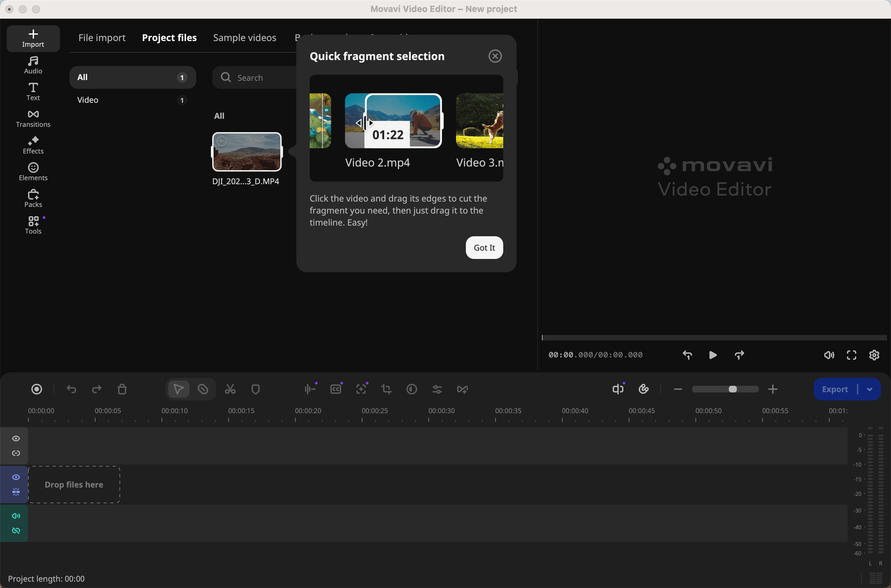Click the crop and rotate icon
The height and width of the screenshot is (588, 891).
point(386,389)
